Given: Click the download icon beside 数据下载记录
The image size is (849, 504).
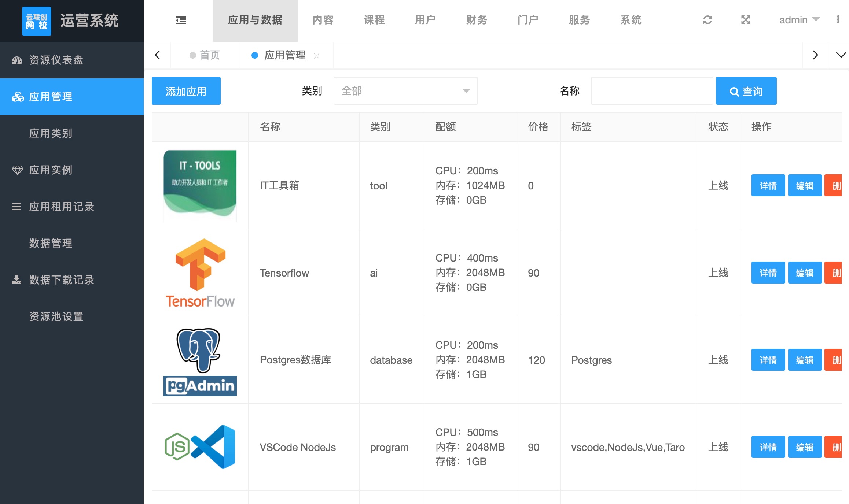Looking at the screenshot, I should [16, 279].
